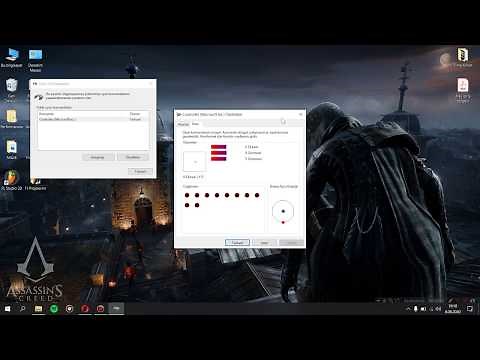Click the Advanced button in controllers dialog
This screenshot has width=480, height=360.
click(x=98, y=157)
